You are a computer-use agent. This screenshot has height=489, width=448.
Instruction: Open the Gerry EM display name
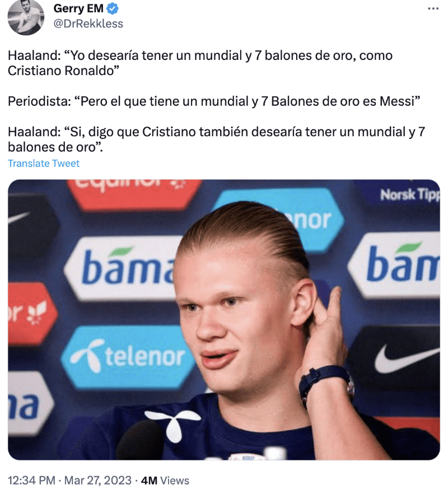click(78, 9)
